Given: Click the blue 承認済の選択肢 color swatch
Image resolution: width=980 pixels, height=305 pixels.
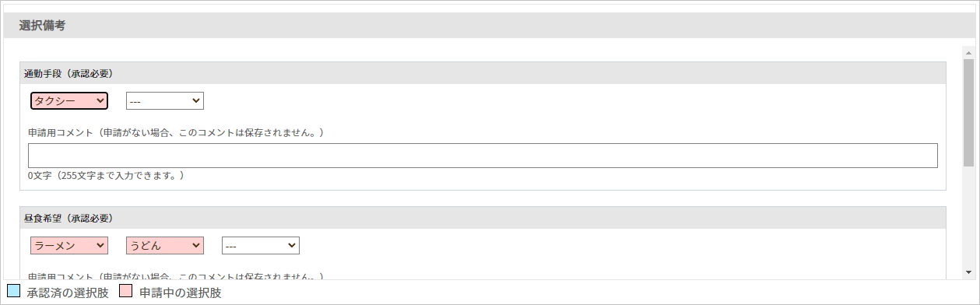Looking at the screenshot, I should 12,292.
